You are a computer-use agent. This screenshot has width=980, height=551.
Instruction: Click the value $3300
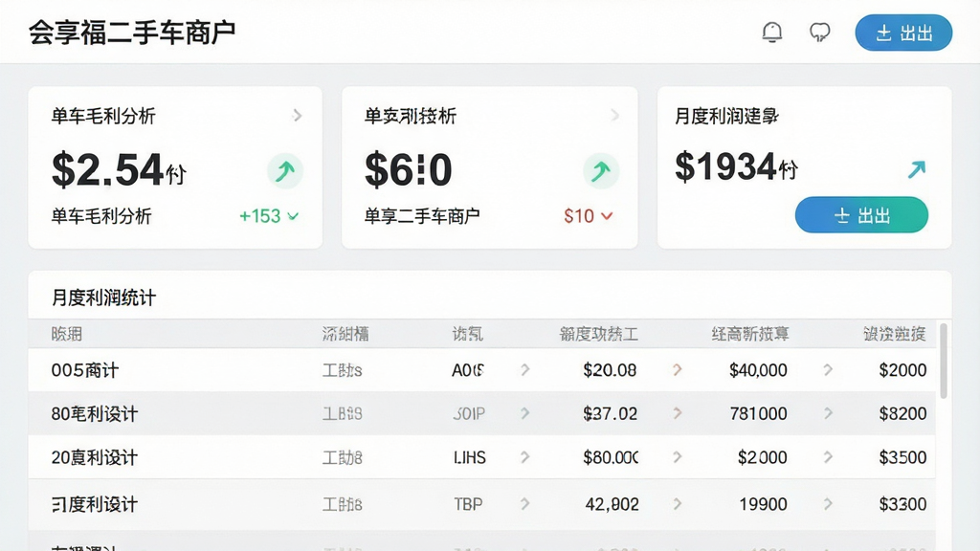point(902,504)
